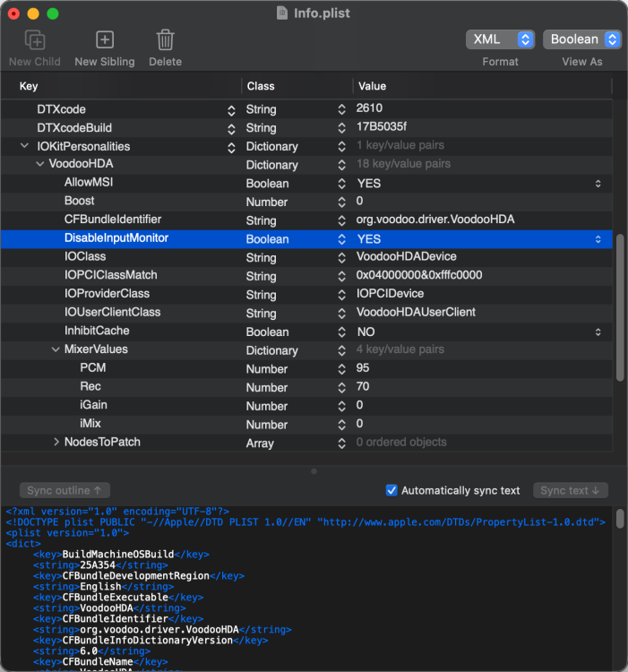This screenshot has width=628, height=672.
Task: Change class stepper for IOPCIClassMatch row
Action: point(341,277)
